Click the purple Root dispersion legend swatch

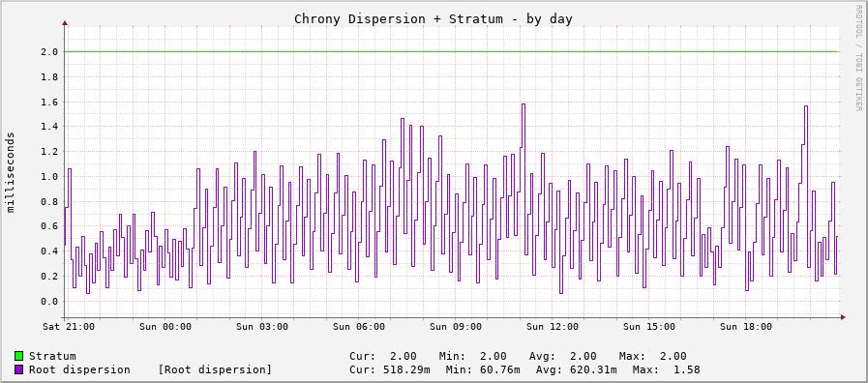[19, 369]
